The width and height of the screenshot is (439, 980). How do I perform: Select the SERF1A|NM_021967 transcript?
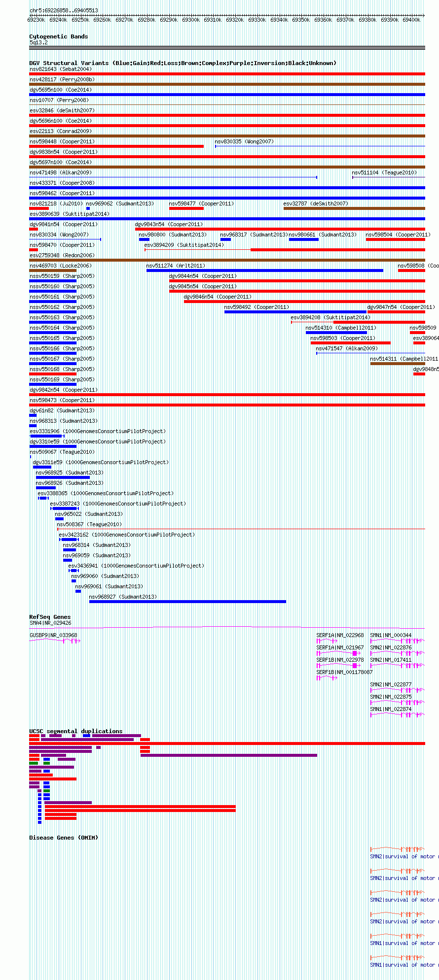point(338,653)
